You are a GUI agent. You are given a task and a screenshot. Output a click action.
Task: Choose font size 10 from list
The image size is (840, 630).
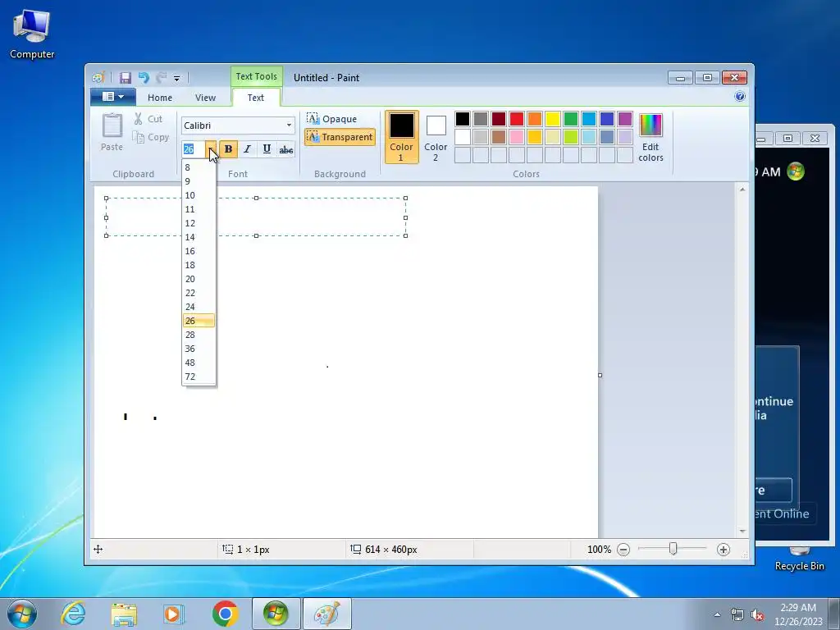point(199,195)
